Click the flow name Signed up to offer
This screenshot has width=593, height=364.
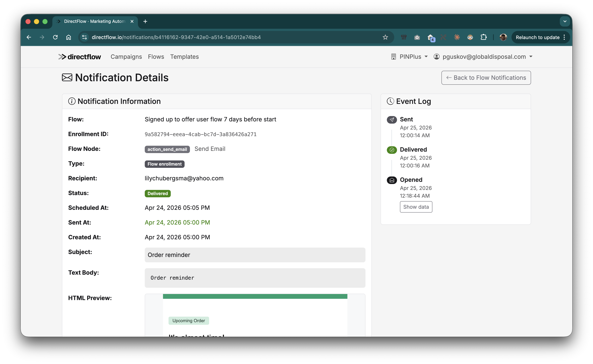coord(210,119)
